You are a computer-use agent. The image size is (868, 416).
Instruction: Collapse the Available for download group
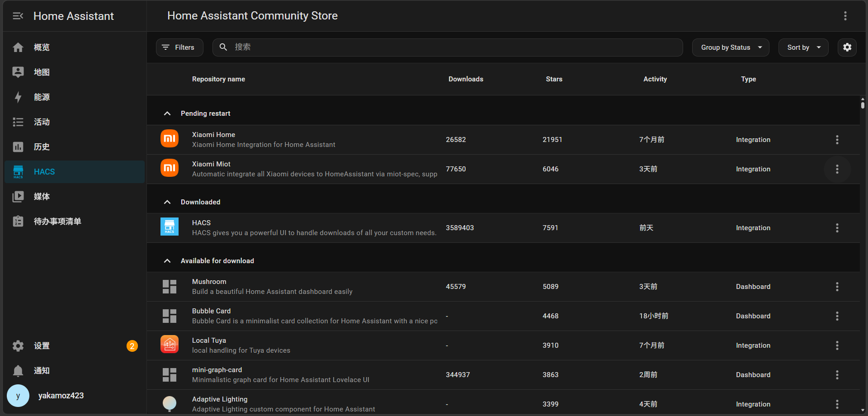[x=167, y=261]
